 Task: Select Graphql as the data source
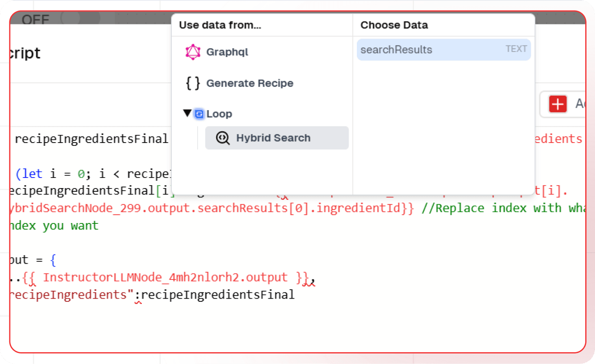click(x=227, y=52)
